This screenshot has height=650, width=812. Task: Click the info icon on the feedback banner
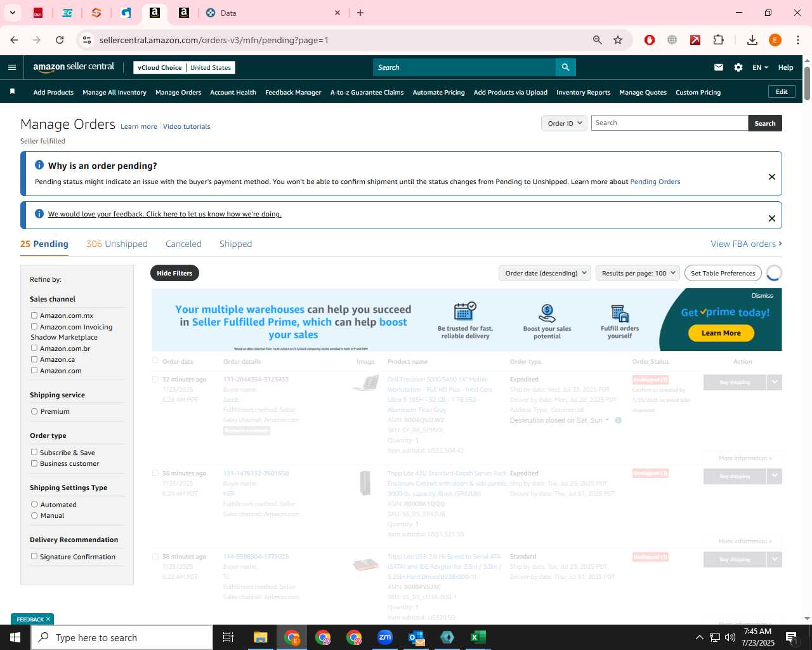click(x=39, y=214)
